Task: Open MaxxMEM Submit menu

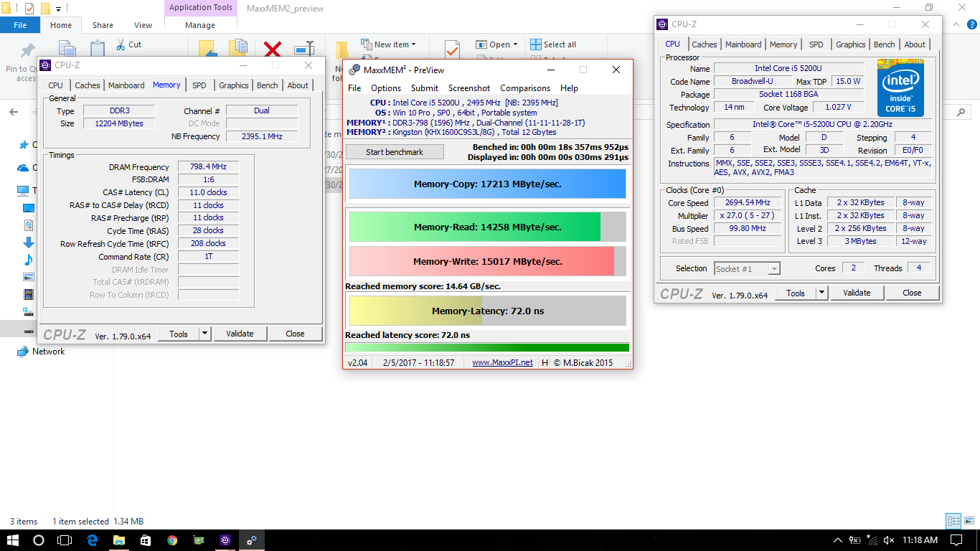Action: pos(425,88)
